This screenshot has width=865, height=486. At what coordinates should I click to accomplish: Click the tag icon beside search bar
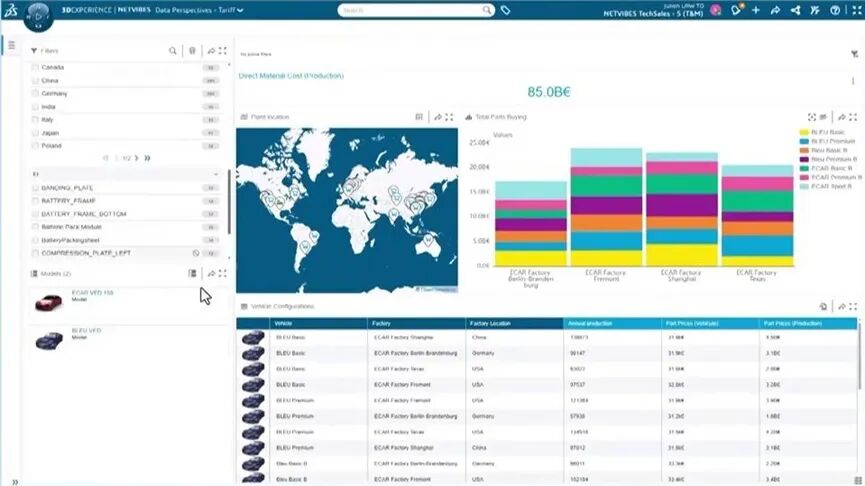coord(505,10)
